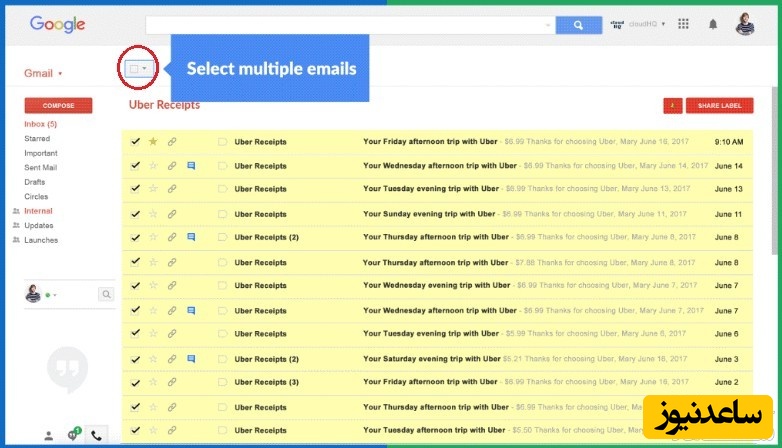This screenshot has height=448, width=782.
Task: Open the select-all checkbox dropdown
Action: (x=146, y=69)
